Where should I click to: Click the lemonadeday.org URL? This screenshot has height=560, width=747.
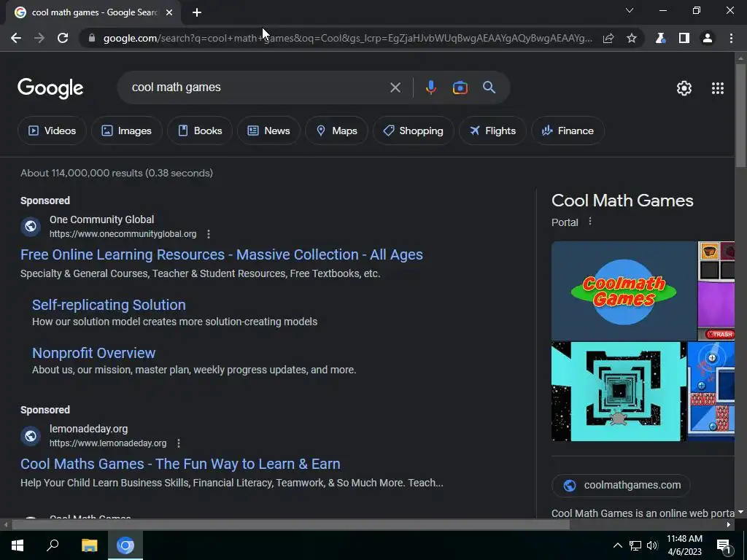108,443
